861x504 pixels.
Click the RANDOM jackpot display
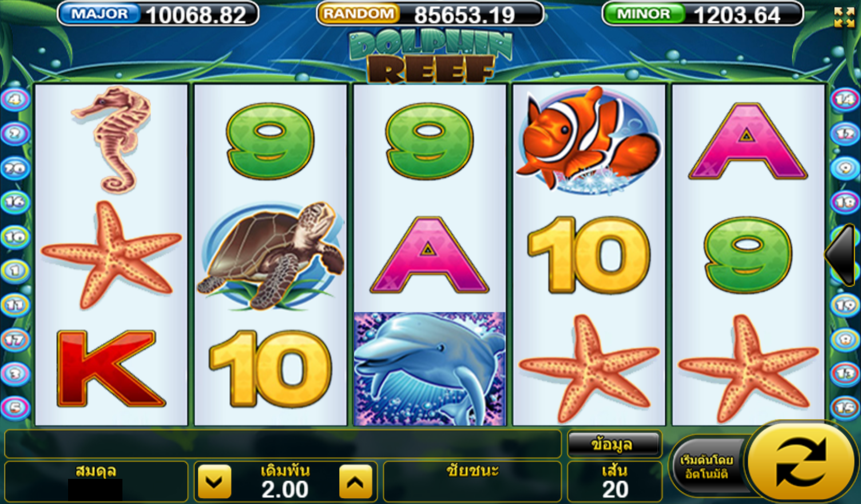tap(430, 14)
